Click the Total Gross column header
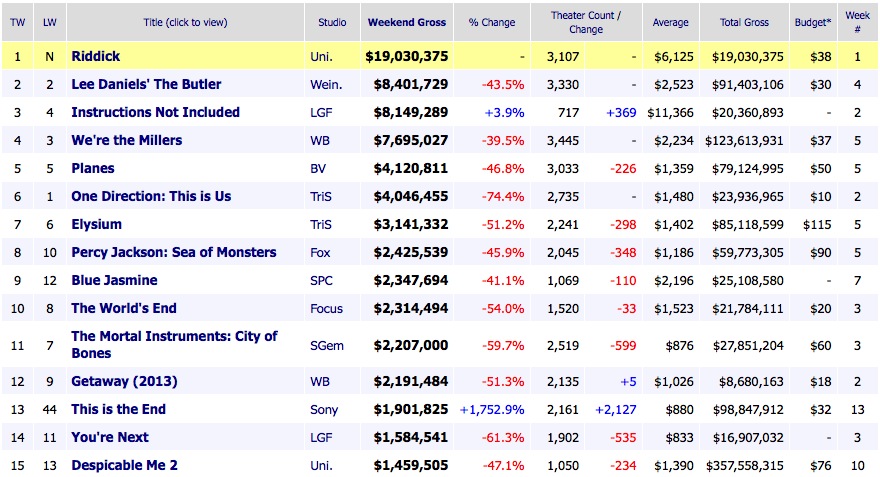 coord(744,22)
